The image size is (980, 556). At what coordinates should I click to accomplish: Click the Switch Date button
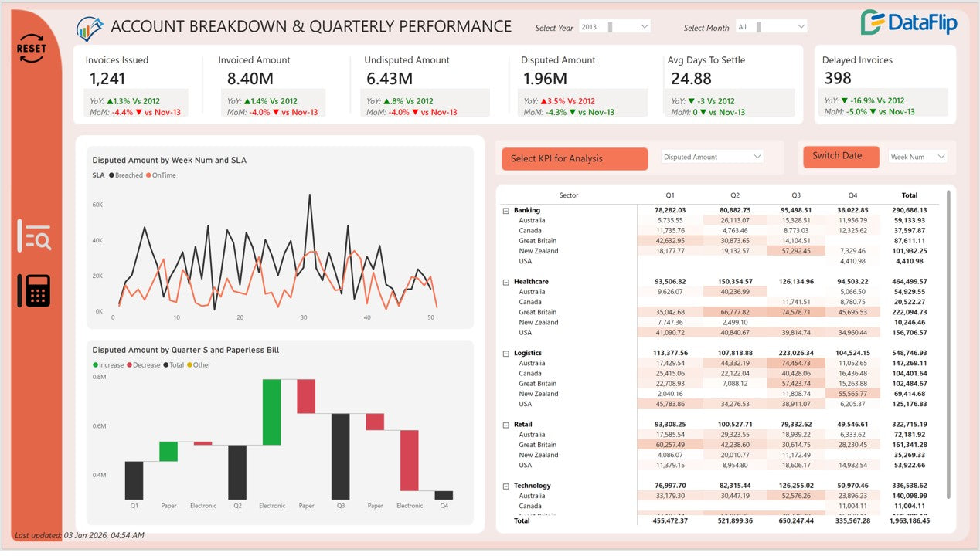pyautogui.click(x=841, y=157)
